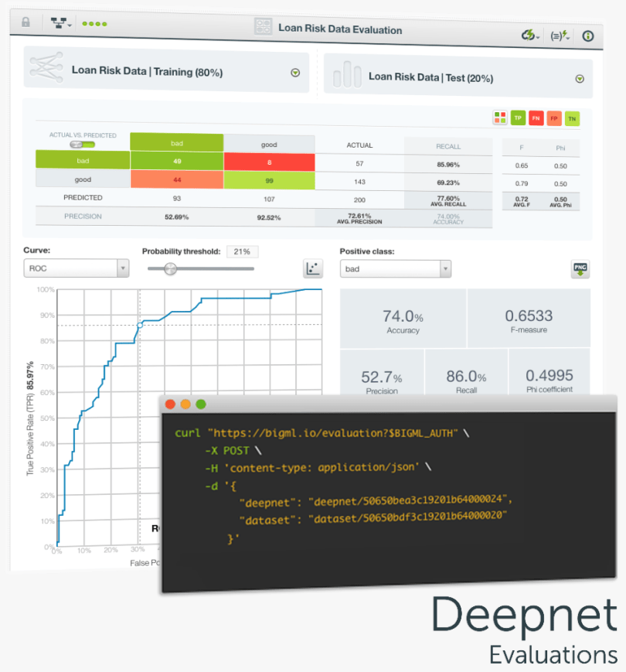
Task: Click the scatter plot icon button
Action: point(312,268)
